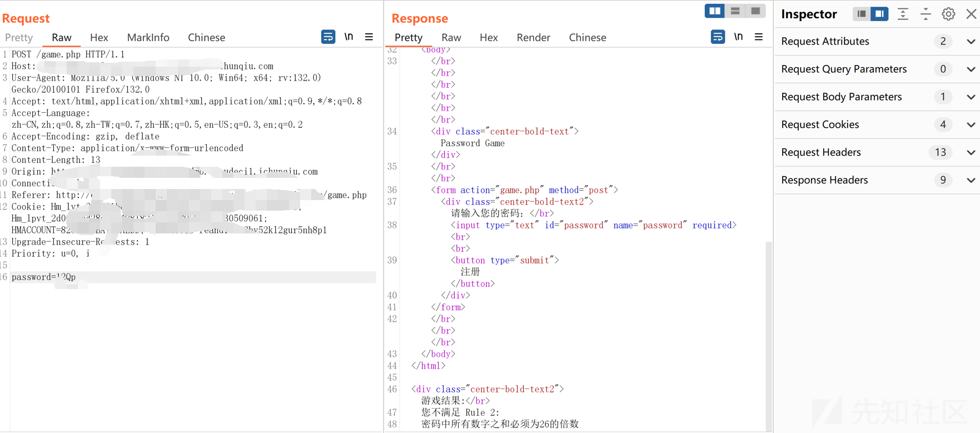Click the POST /game.php HTTP/1.1 line
Viewport: 980px width, 433px height.
pyautogui.click(x=68, y=54)
